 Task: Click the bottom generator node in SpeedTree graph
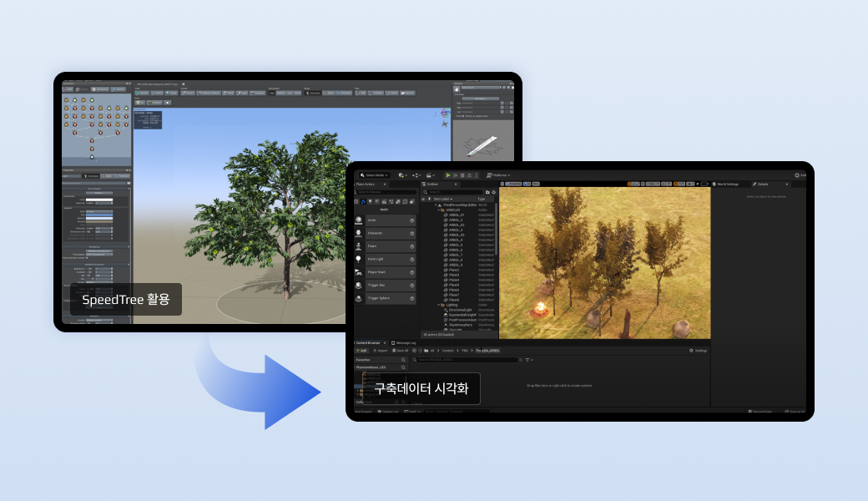pos(92,157)
